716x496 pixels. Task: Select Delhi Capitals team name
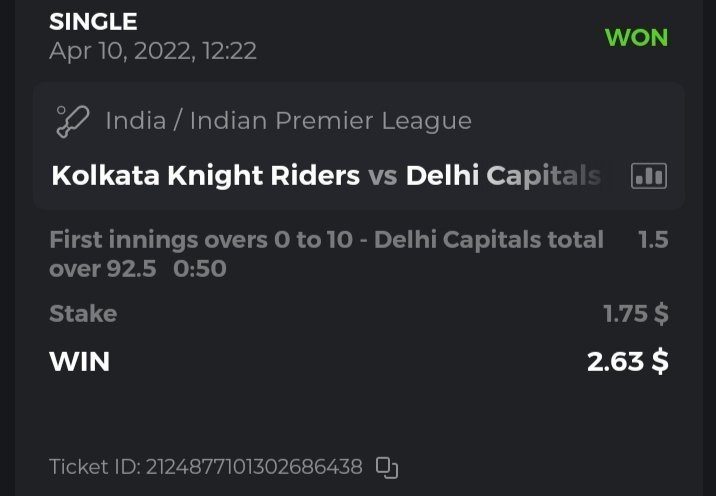(503, 177)
